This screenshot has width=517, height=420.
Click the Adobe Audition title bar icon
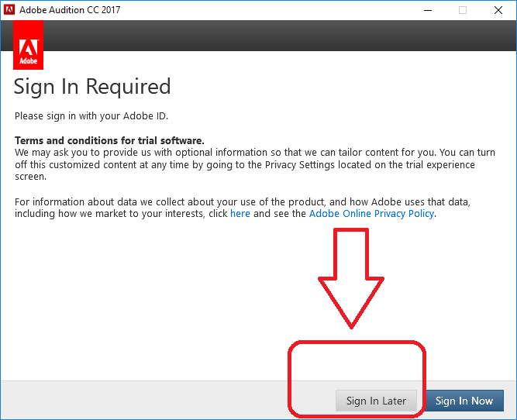pyautogui.click(x=10, y=10)
